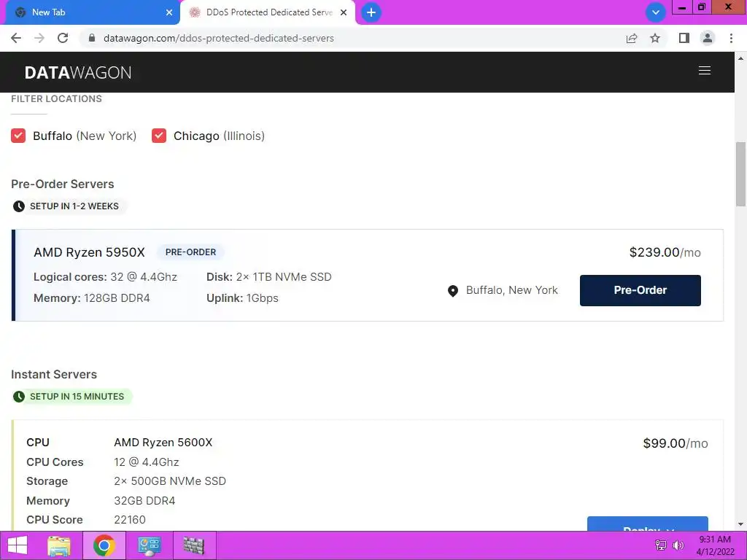Uncheck the Buffalo (New York) filter
This screenshot has width=747, height=560.
[x=18, y=136]
